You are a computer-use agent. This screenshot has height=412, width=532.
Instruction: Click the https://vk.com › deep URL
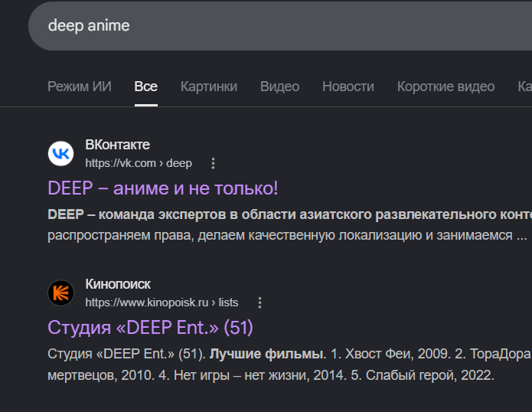pos(139,163)
